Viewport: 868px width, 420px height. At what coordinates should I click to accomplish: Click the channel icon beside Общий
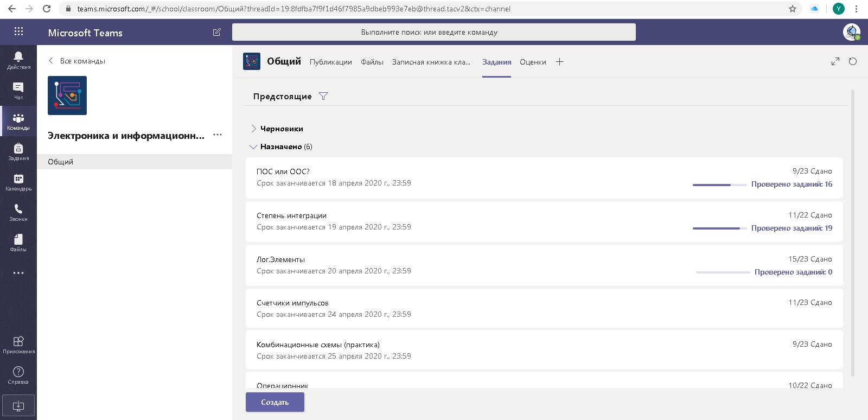(x=252, y=61)
